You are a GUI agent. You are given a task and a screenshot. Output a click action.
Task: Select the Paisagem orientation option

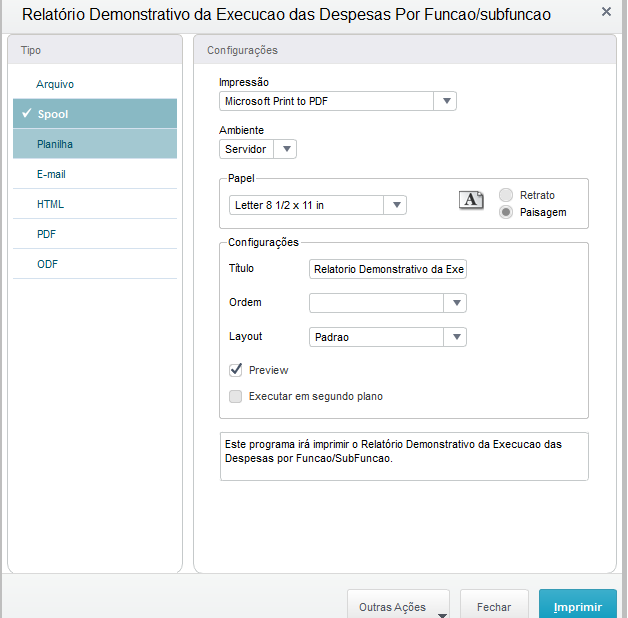(507, 212)
